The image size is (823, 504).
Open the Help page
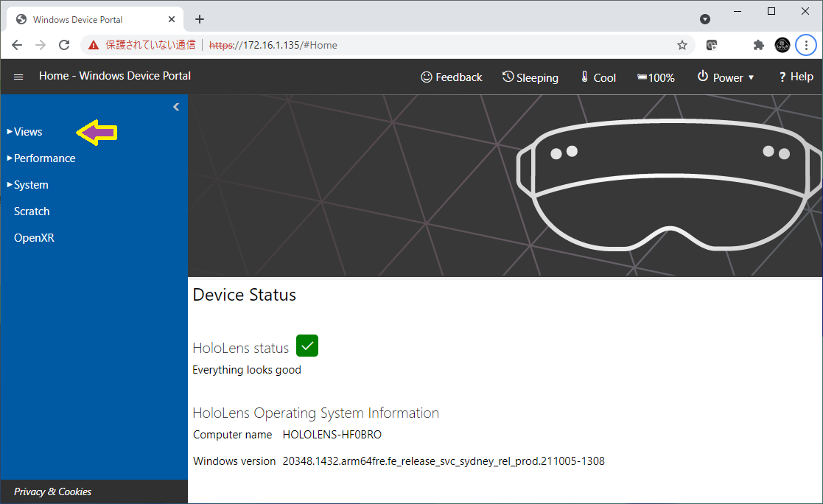pos(796,77)
